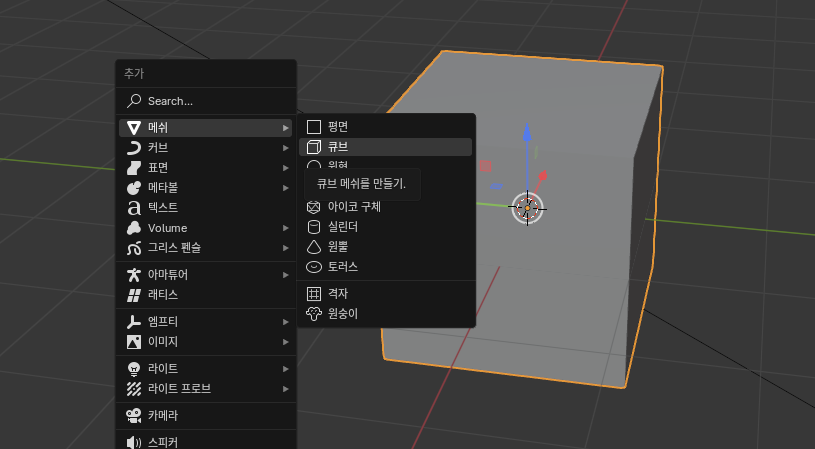815x449 pixels.
Task: Click the cloud icon beside Volume
Action: (134, 228)
